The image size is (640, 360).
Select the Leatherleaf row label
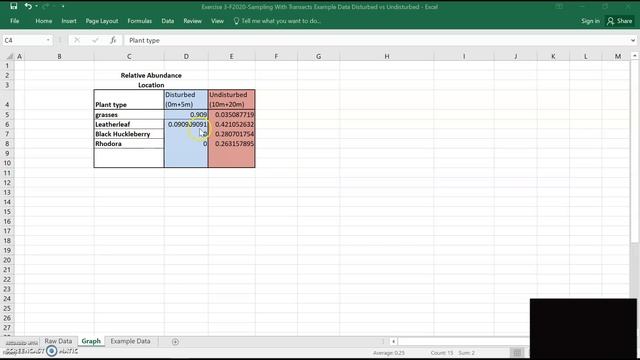tap(129, 124)
